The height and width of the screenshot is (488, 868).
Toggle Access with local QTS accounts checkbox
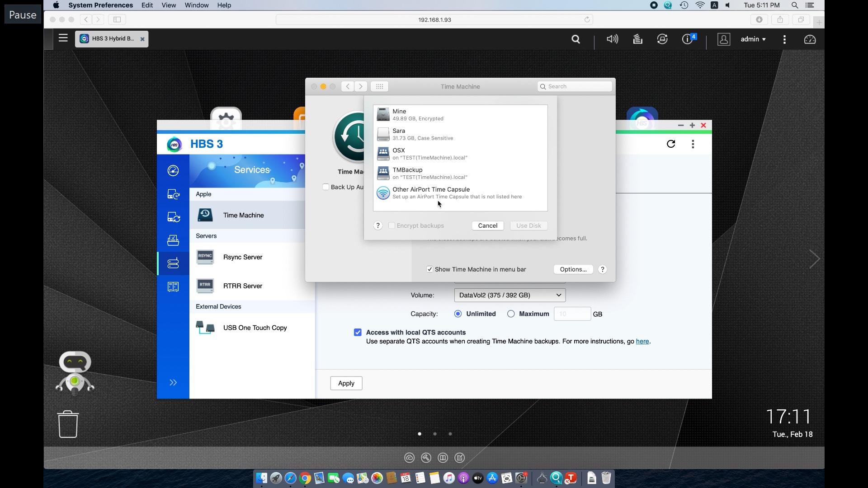[x=358, y=333]
